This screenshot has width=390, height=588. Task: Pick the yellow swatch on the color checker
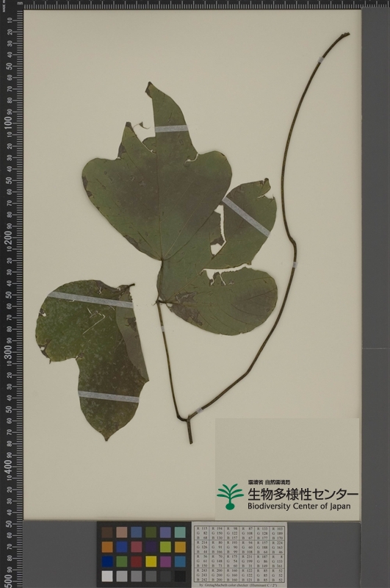[151, 562]
